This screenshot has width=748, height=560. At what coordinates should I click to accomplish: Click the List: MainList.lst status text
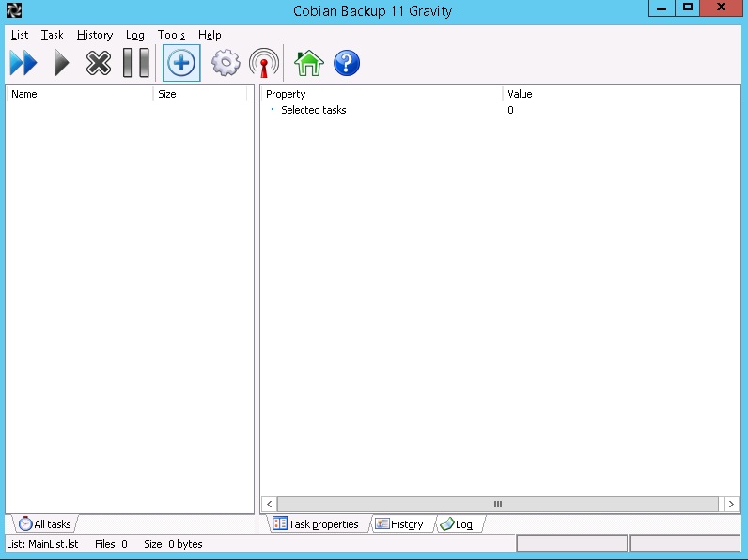[x=42, y=544]
